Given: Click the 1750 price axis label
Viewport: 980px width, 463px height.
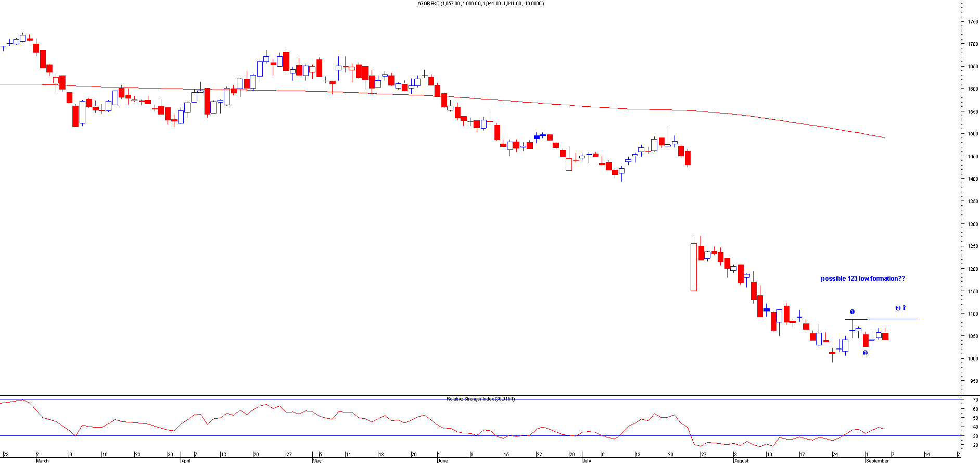Looking at the screenshot, I should (x=972, y=22).
